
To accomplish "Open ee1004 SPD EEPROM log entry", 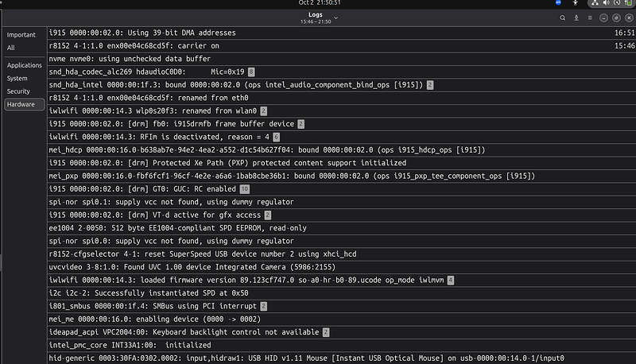I will coord(342,228).
